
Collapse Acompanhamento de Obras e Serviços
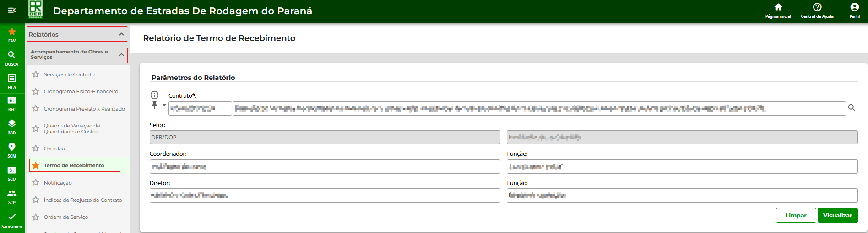tap(121, 55)
